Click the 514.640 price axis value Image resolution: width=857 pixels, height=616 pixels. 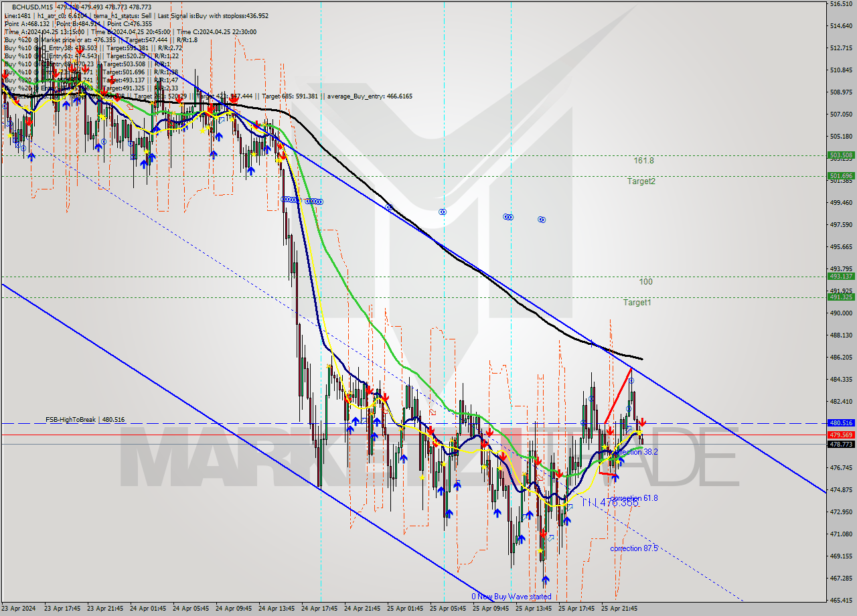(841, 26)
